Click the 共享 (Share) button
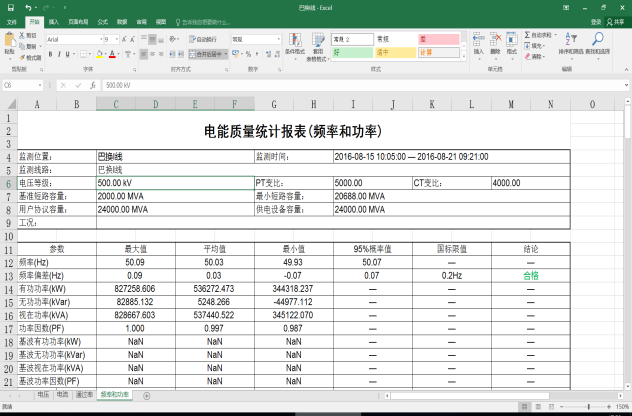This screenshot has width=632, height=416. pos(616,22)
